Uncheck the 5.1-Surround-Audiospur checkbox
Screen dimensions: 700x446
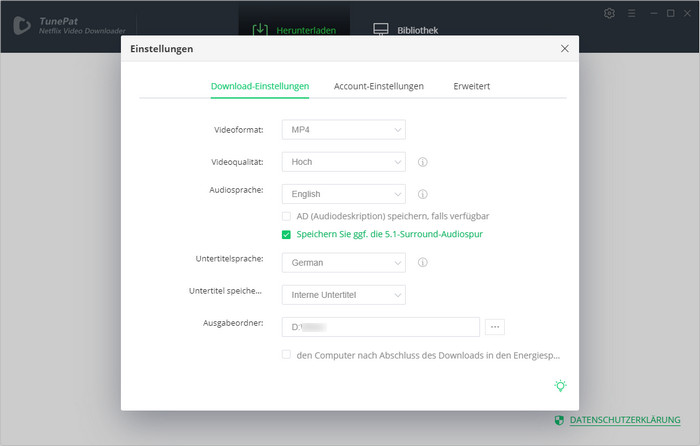pyautogui.click(x=287, y=235)
